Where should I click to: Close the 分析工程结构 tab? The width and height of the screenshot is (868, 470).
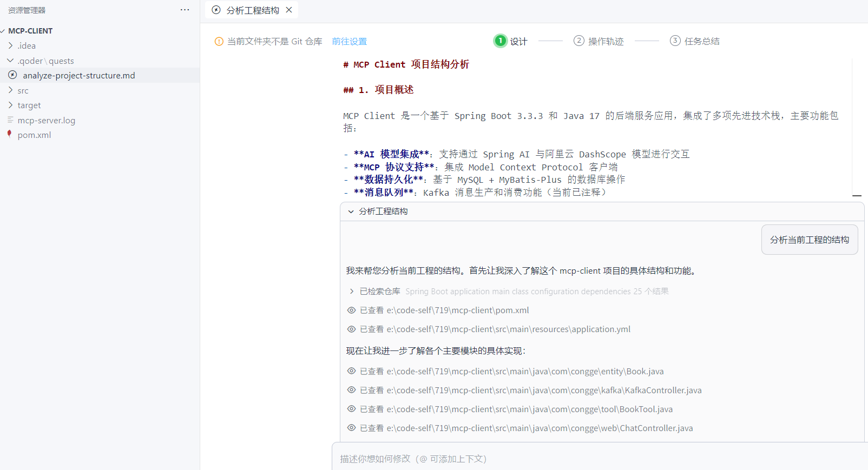pyautogui.click(x=289, y=10)
